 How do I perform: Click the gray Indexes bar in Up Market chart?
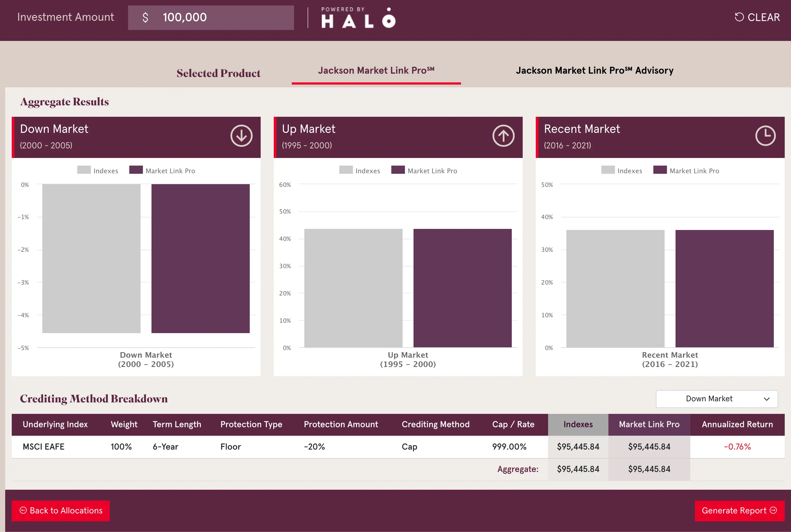[353, 288]
